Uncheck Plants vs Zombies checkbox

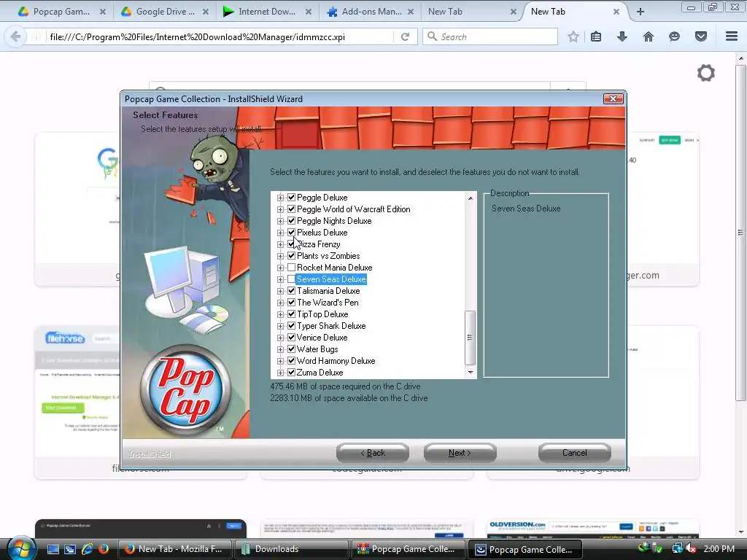(x=292, y=256)
